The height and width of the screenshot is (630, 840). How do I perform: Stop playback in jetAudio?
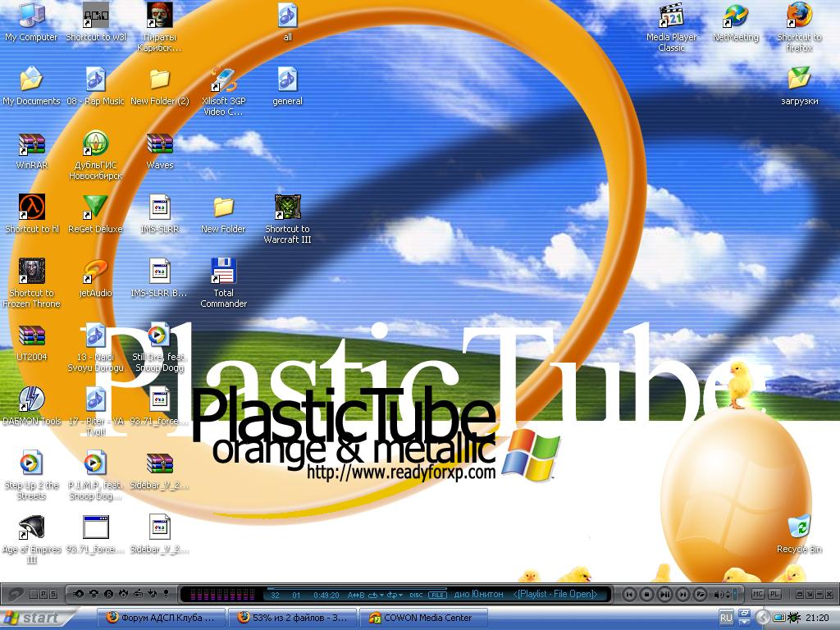647,594
